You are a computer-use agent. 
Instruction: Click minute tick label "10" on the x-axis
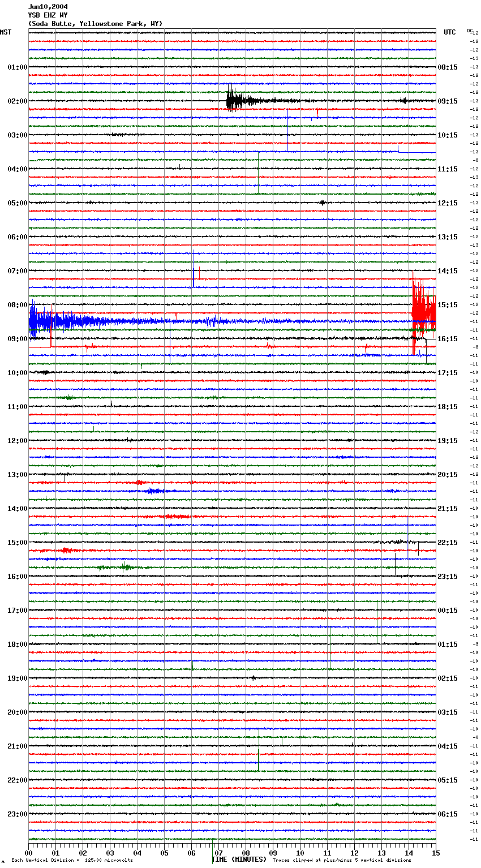pyautogui.click(x=300, y=853)
